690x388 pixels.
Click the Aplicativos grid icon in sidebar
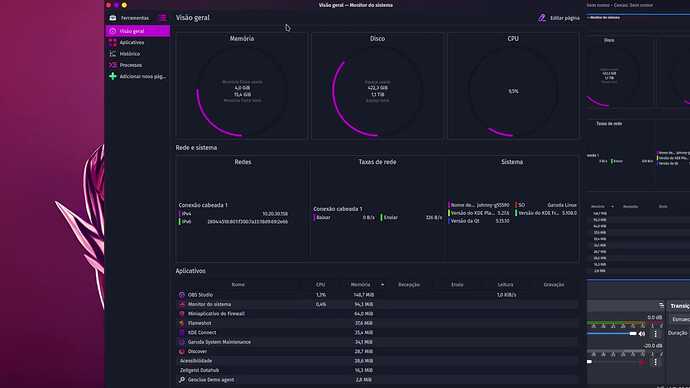point(113,43)
